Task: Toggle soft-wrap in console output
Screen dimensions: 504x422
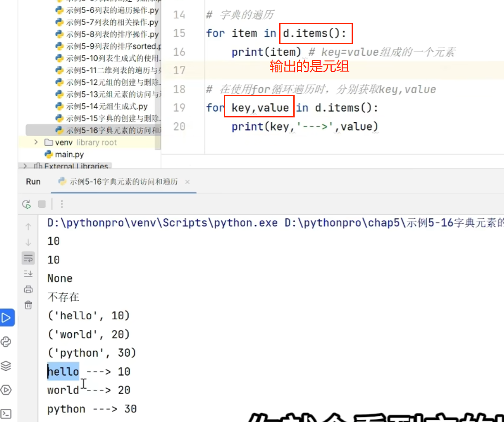Action: tap(28, 258)
